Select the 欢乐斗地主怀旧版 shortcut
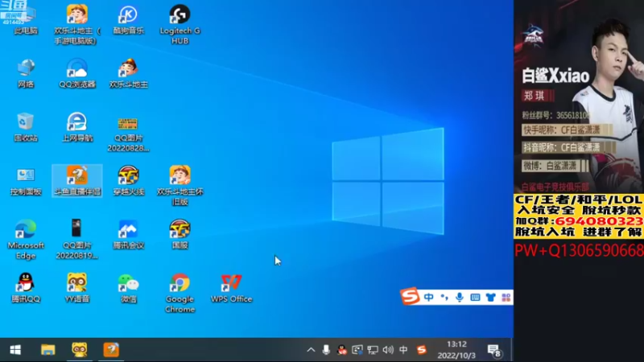The height and width of the screenshot is (362, 644). 180,186
